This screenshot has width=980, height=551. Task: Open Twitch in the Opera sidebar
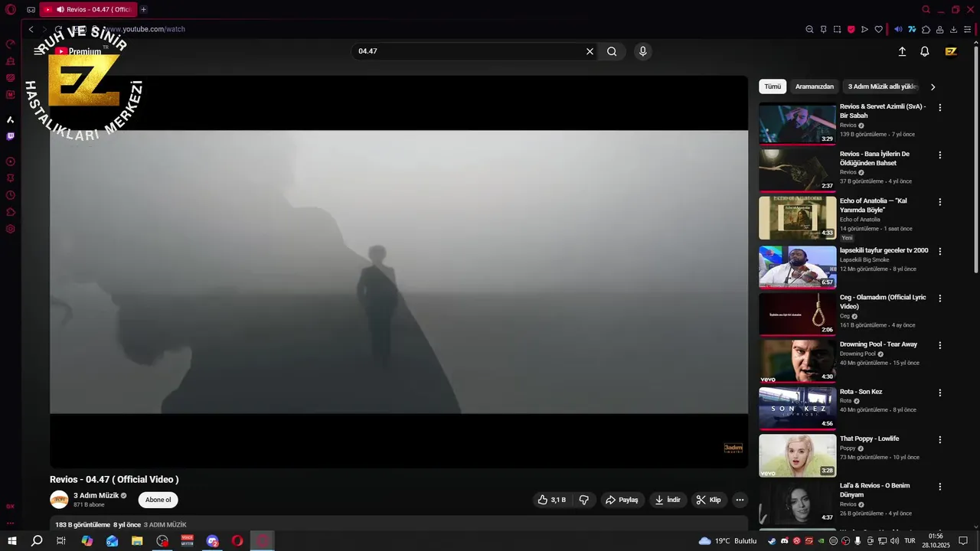pyautogui.click(x=11, y=136)
